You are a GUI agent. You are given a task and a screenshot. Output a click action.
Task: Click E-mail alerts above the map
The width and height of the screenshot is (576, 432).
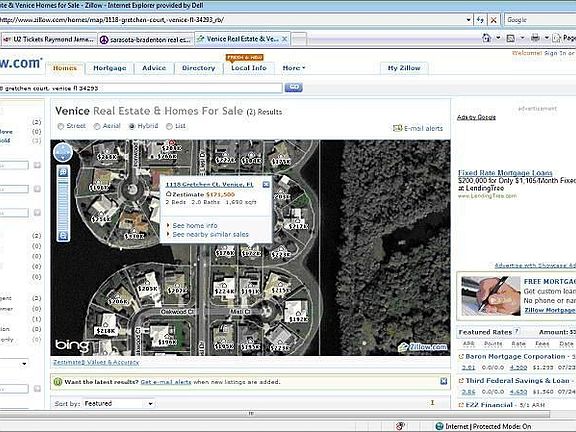418,128
